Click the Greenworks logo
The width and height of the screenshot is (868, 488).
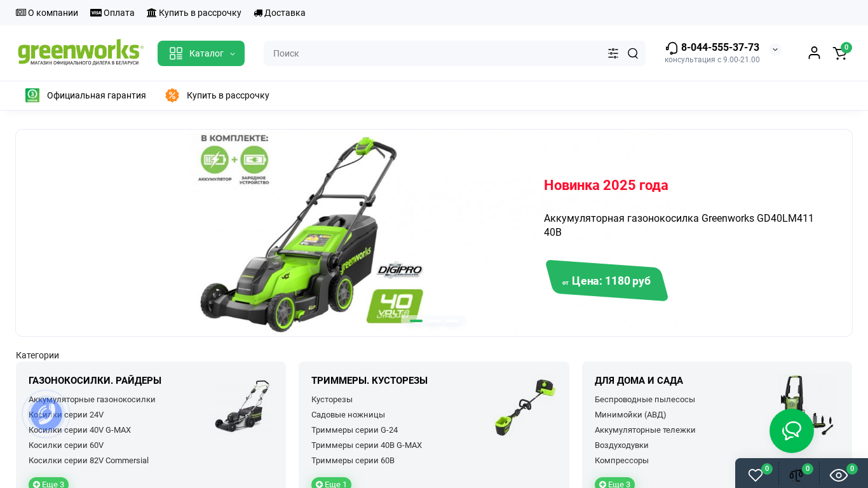point(80,53)
